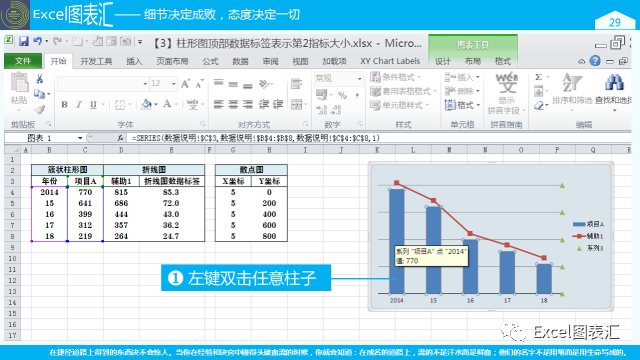Open Excel Help question mark icon
Image resolution: width=640 pixels, height=360 pixels.
click(x=595, y=61)
